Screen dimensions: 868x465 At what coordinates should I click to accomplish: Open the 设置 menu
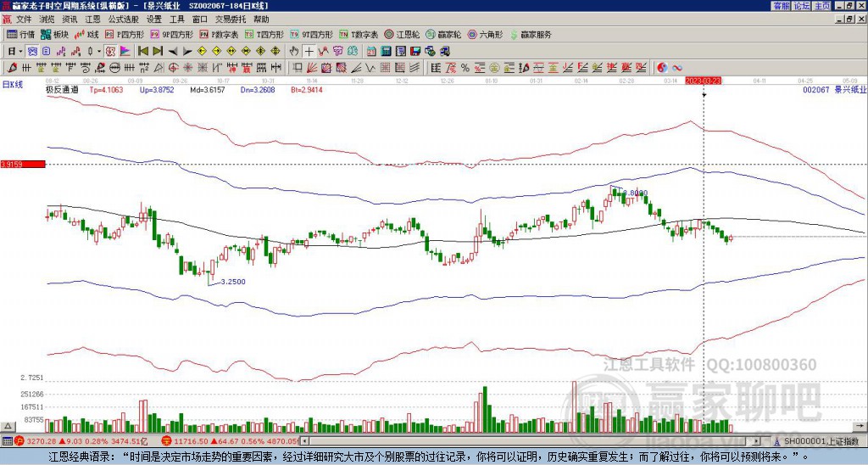154,20
